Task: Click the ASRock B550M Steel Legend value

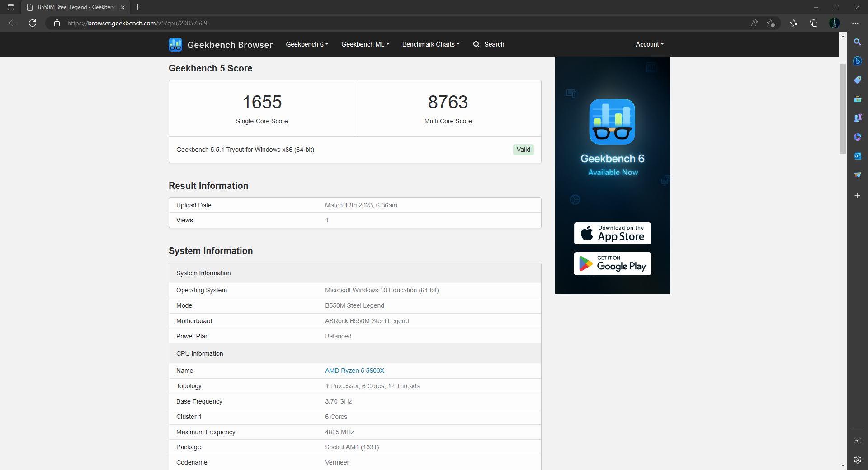Action: tap(367, 321)
